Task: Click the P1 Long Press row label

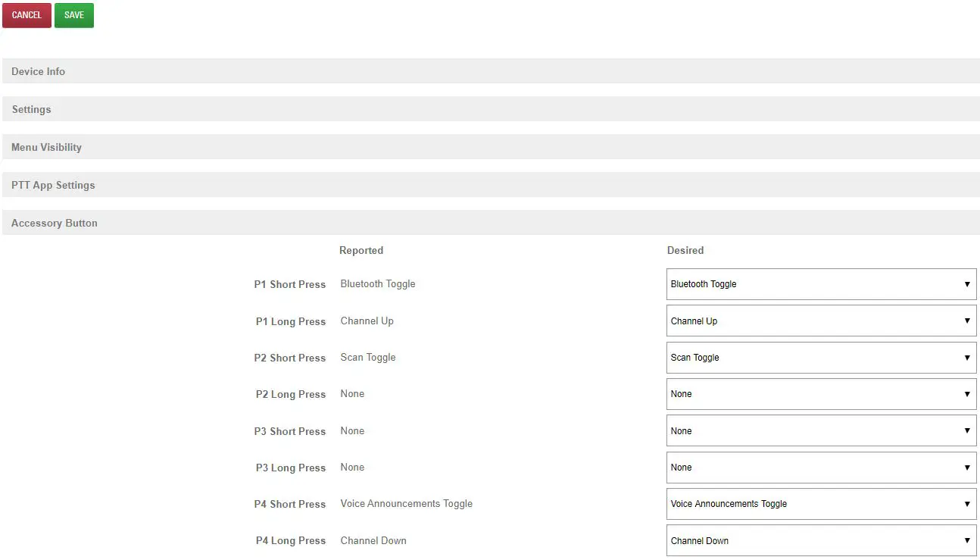Action: pyautogui.click(x=291, y=322)
